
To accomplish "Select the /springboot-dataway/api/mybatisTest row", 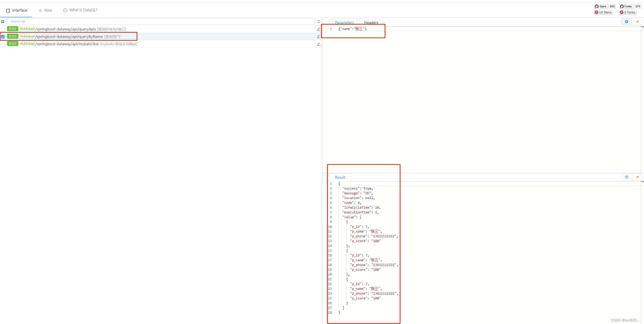I will (x=161, y=44).
